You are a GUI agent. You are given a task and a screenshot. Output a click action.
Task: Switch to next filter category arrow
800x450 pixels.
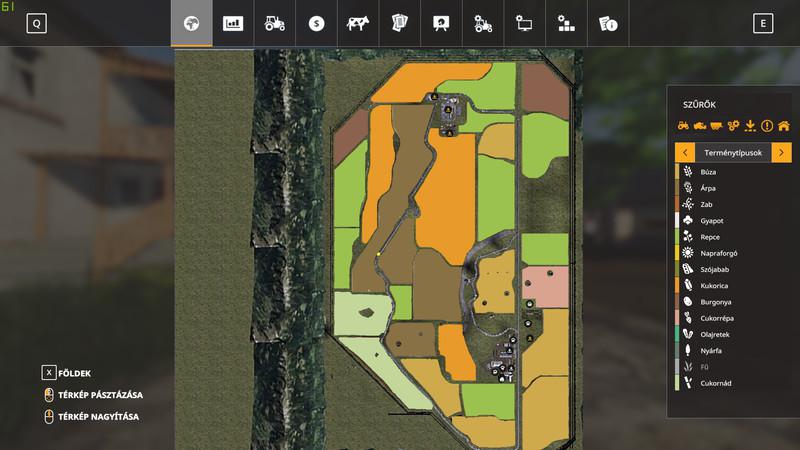point(781,152)
